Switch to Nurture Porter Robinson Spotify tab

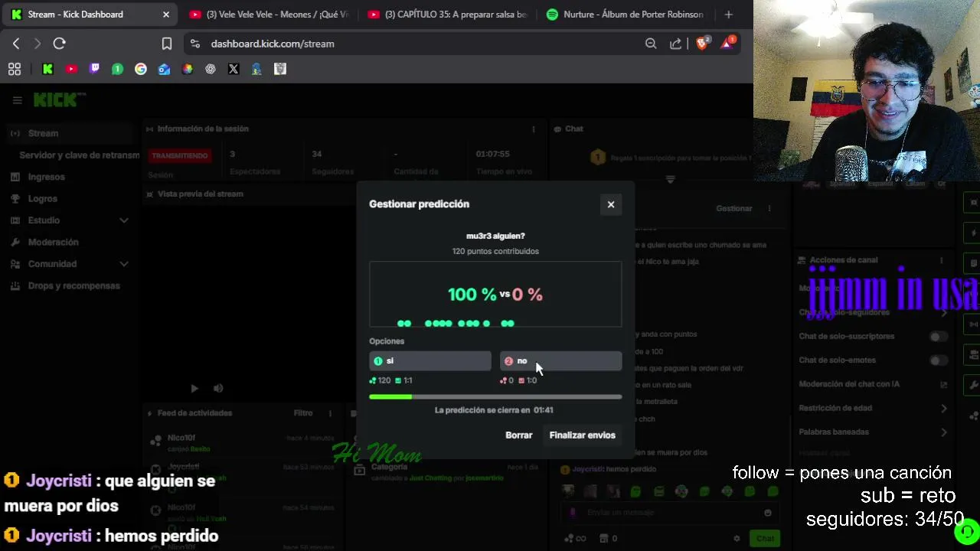[x=626, y=15]
